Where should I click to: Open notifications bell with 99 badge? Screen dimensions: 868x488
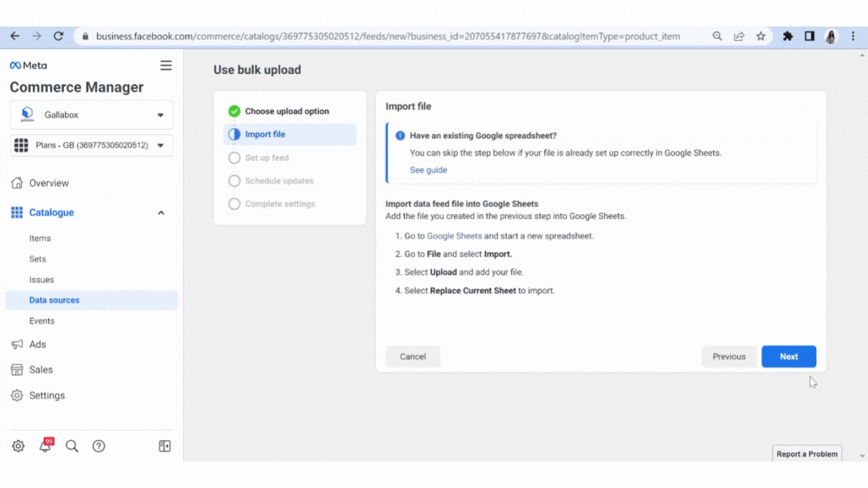click(45, 446)
